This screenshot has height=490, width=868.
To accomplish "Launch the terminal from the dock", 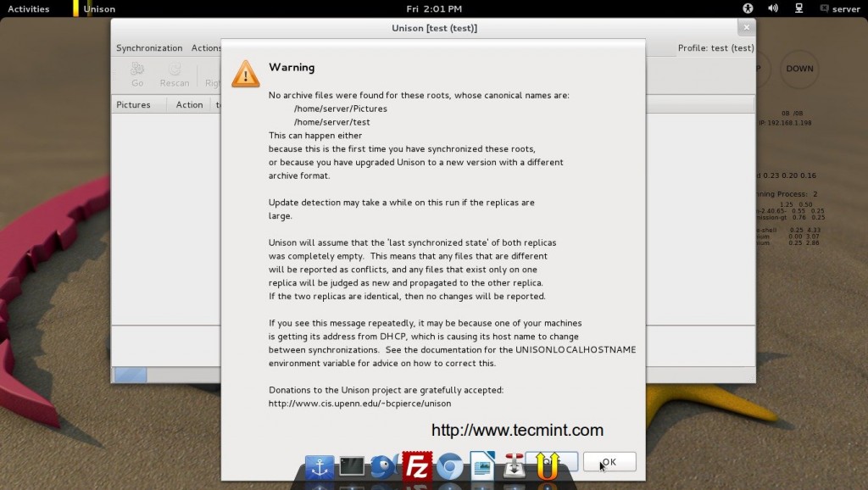I will (352, 467).
